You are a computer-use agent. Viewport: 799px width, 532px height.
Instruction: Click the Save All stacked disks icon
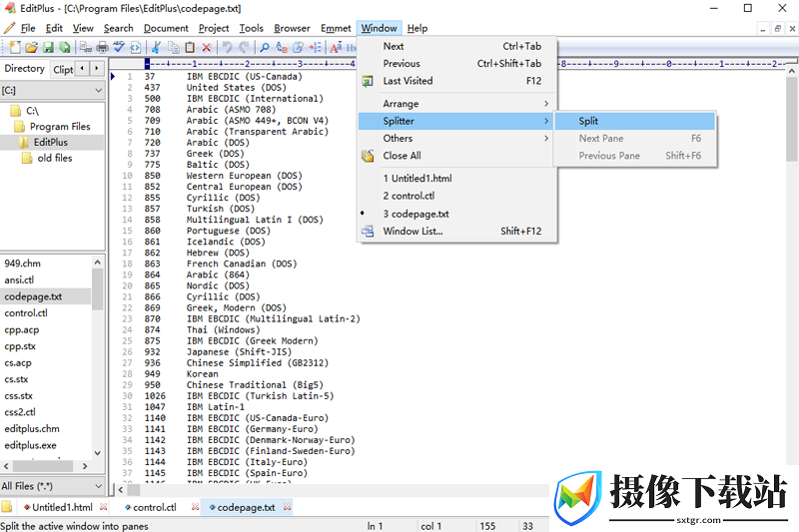pos(65,47)
